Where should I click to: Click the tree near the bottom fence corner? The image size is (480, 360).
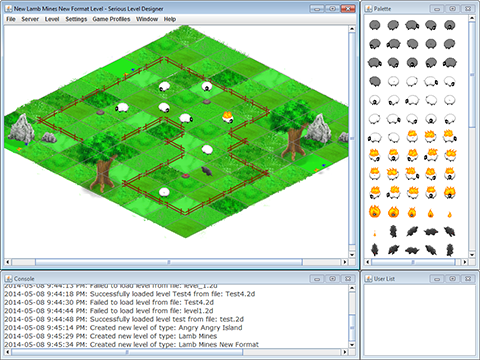coord(102,161)
